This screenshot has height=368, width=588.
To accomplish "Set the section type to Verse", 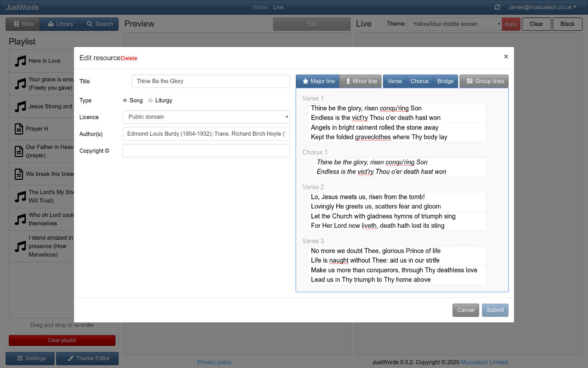I will (395, 81).
